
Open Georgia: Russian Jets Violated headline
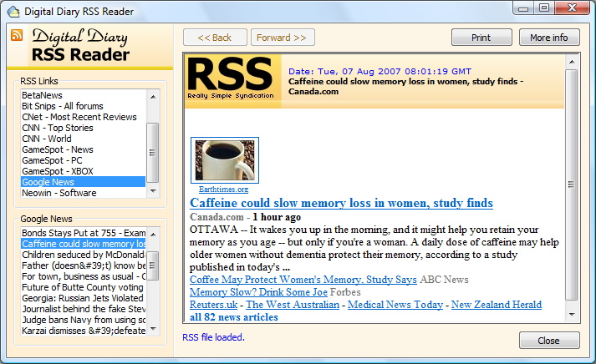pos(84,298)
